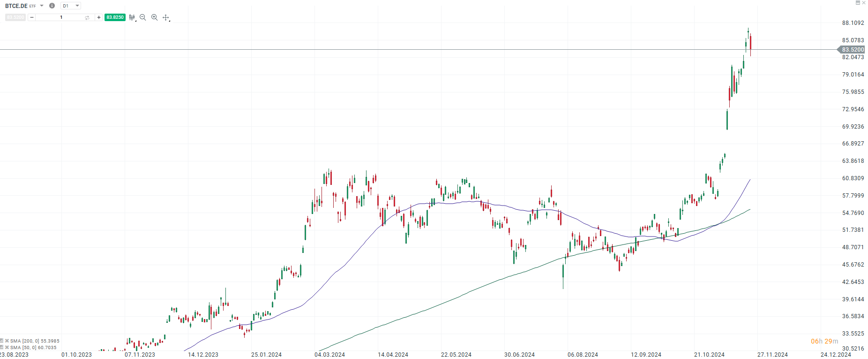Close the chart panel
Screen dimensions: 868x359
click(x=864, y=3)
